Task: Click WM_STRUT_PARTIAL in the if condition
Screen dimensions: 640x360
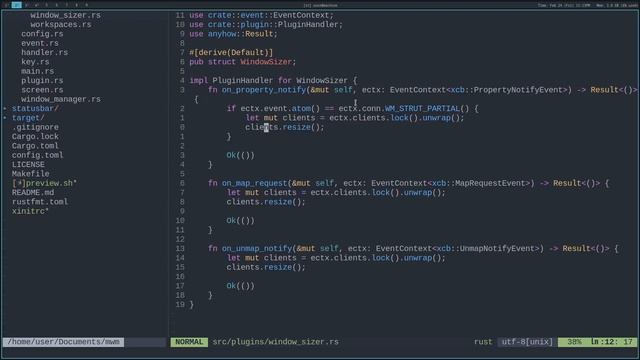Action: (x=422, y=109)
